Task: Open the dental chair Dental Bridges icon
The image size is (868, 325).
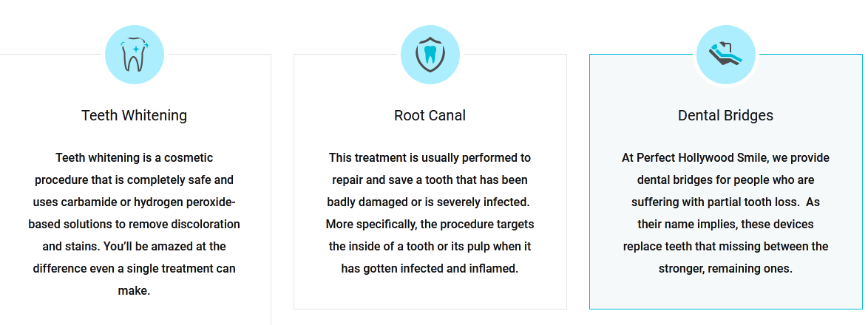Action: 726,55
